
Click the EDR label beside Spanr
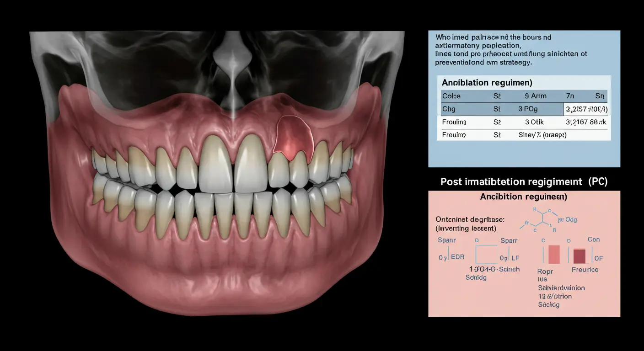coord(457,257)
